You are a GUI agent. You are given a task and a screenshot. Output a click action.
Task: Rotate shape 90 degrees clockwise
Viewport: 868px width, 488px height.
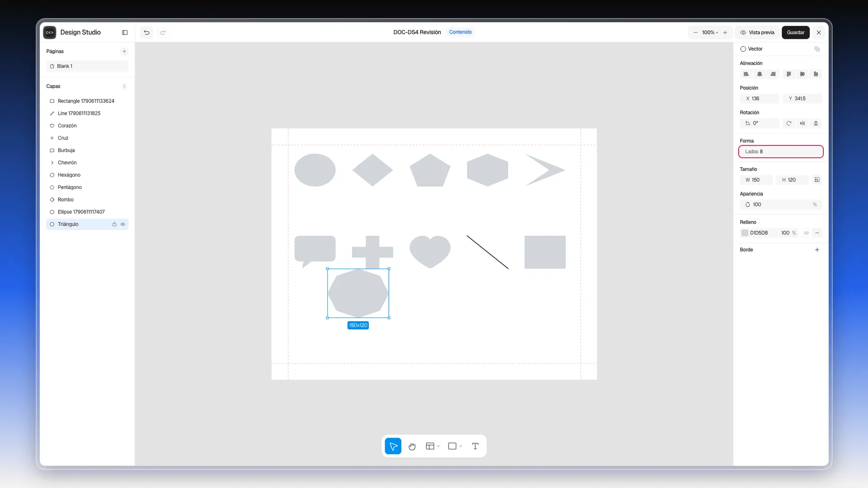[x=789, y=123]
